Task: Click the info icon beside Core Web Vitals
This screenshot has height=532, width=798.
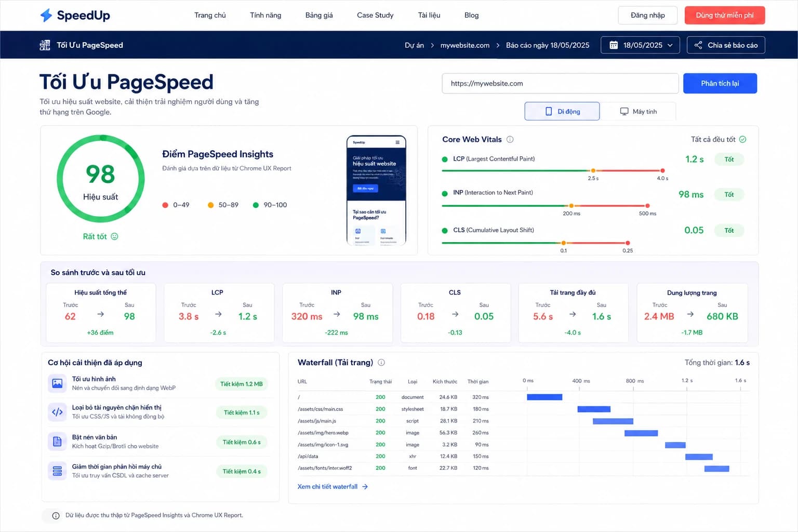Action: [510, 139]
